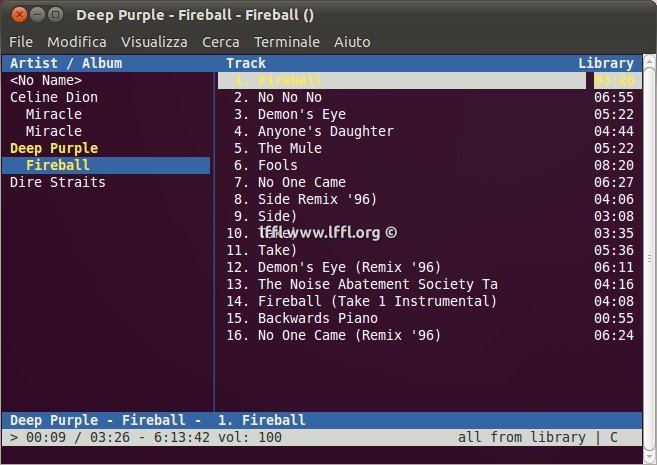
Task: Open the Visualizza menu
Action: 154,42
